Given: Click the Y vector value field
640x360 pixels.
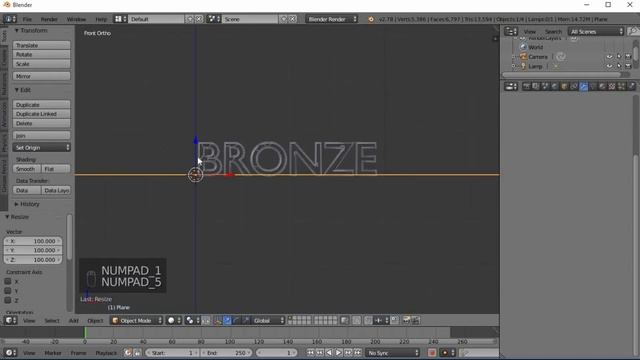Looking at the screenshot, I should point(33,250).
